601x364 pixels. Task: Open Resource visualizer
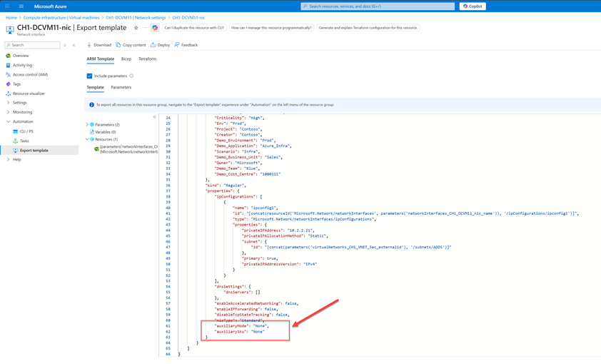tap(29, 93)
